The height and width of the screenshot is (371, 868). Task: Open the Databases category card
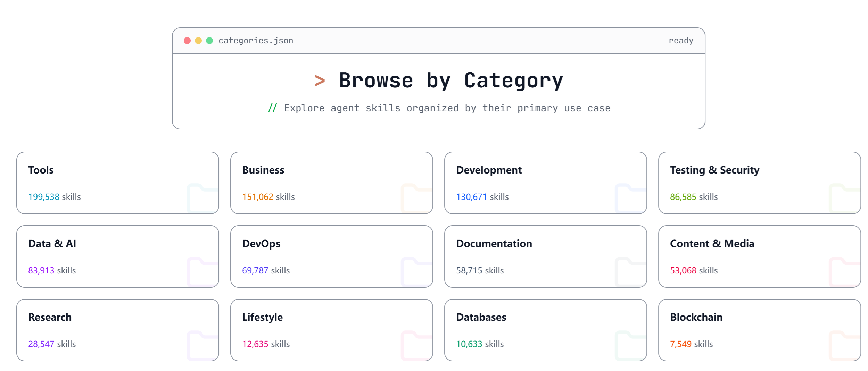[x=546, y=330]
